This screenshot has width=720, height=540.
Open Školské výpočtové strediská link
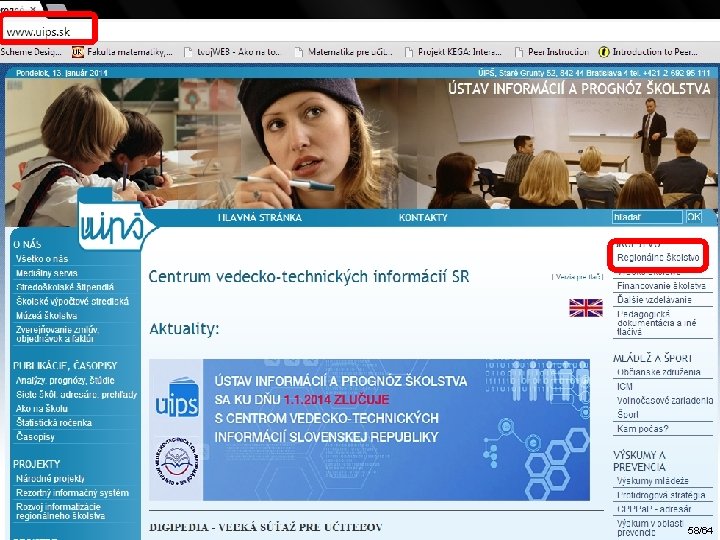click(x=72, y=301)
